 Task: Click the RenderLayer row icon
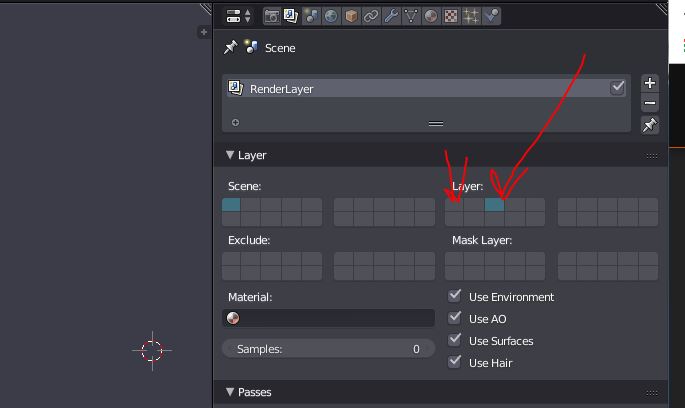(235, 88)
